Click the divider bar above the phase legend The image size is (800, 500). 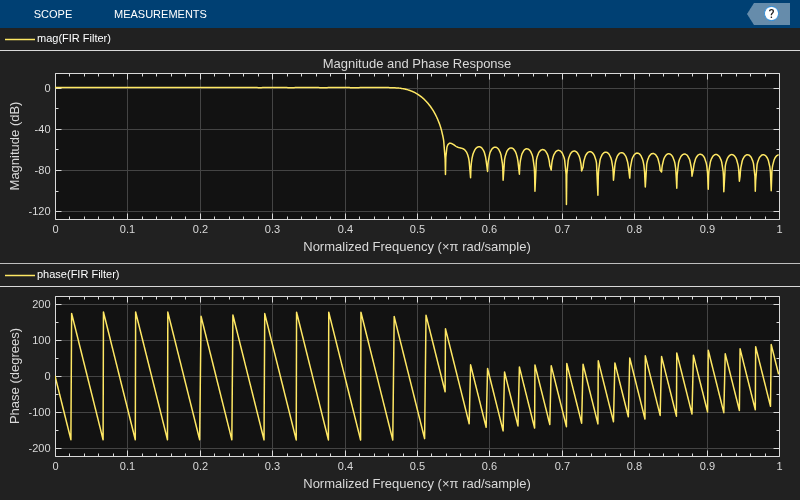(x=400, y=263)
